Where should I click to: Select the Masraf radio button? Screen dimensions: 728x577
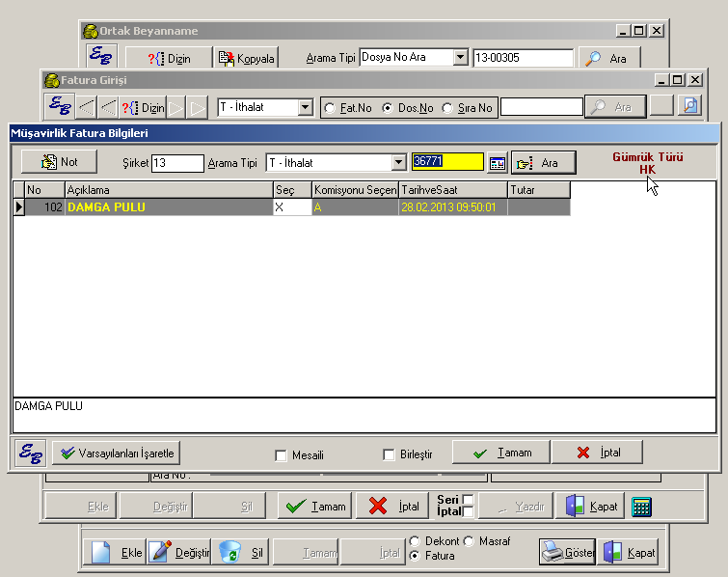[x=470, y=541]
